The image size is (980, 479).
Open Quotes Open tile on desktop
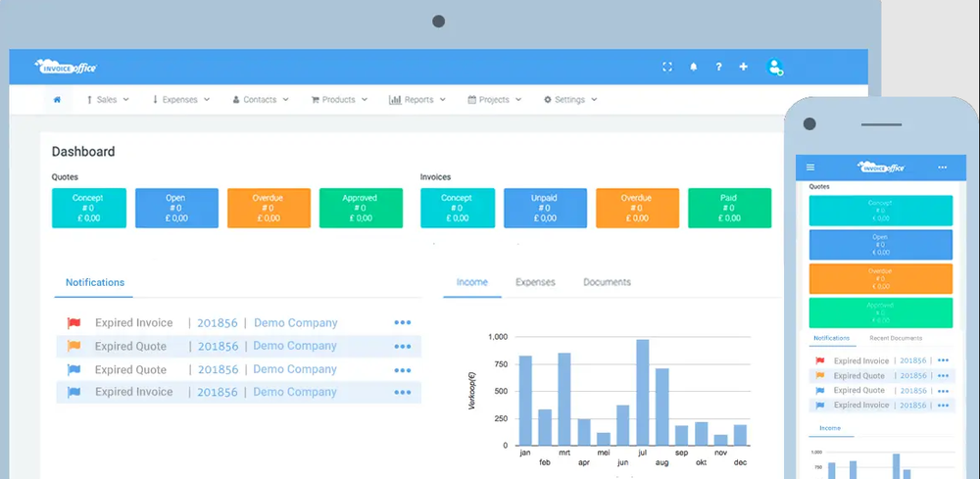click(x=176, y=208)
